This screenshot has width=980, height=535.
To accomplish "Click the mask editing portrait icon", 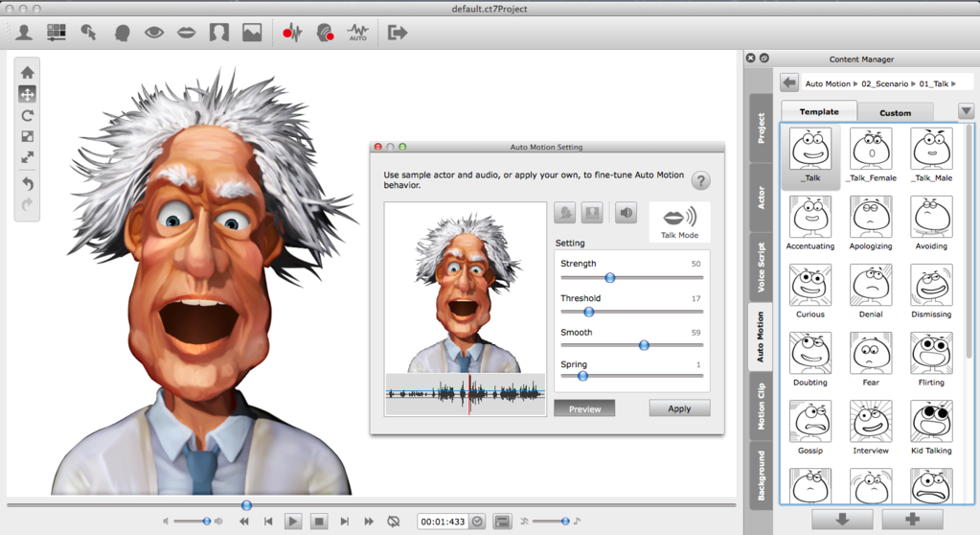I will 218,33.
